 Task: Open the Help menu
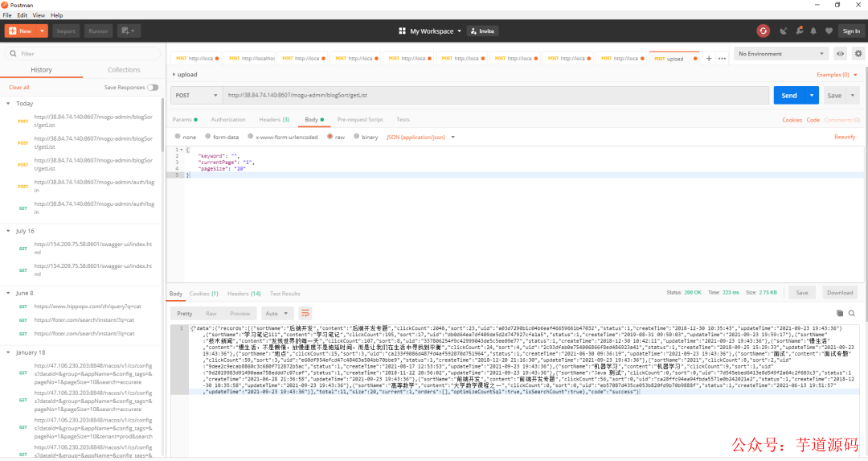56,15
